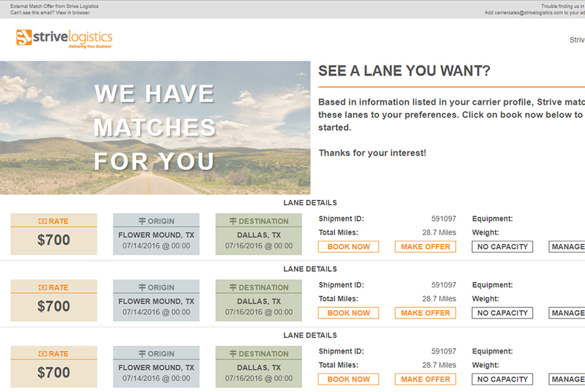Image resolution: width=585 pixels, height=392 pixels.
Task: Click the money icon in third lane's RATE header
Action: (43, 353)
